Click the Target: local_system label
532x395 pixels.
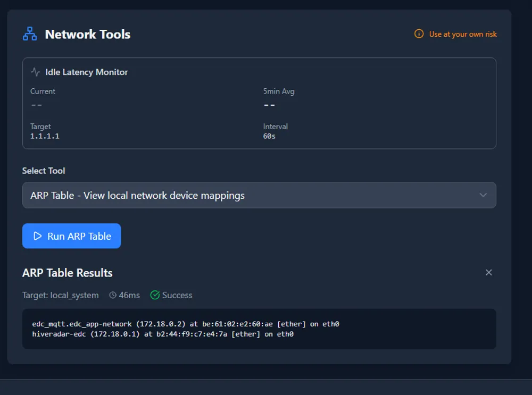point(61,295)
